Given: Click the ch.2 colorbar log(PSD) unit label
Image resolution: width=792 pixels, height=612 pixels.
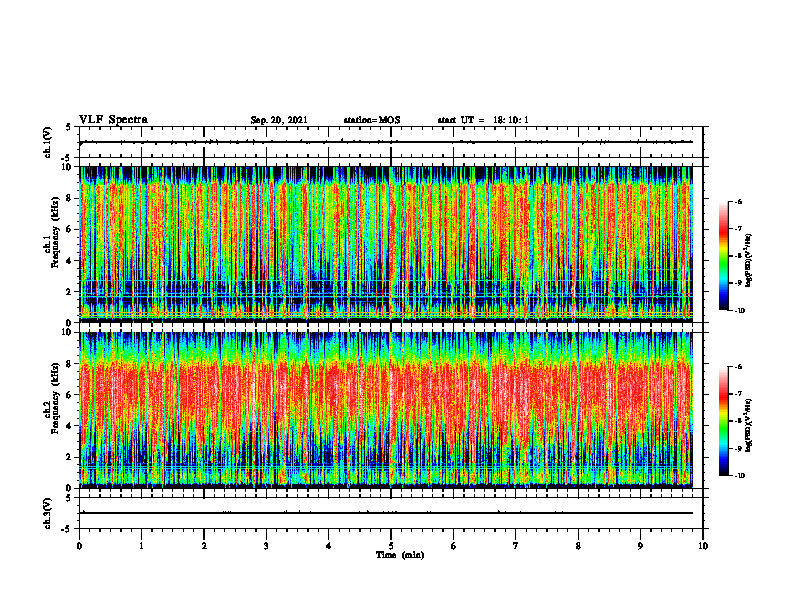Looking at the screenshot, I should tap(749, 426).
